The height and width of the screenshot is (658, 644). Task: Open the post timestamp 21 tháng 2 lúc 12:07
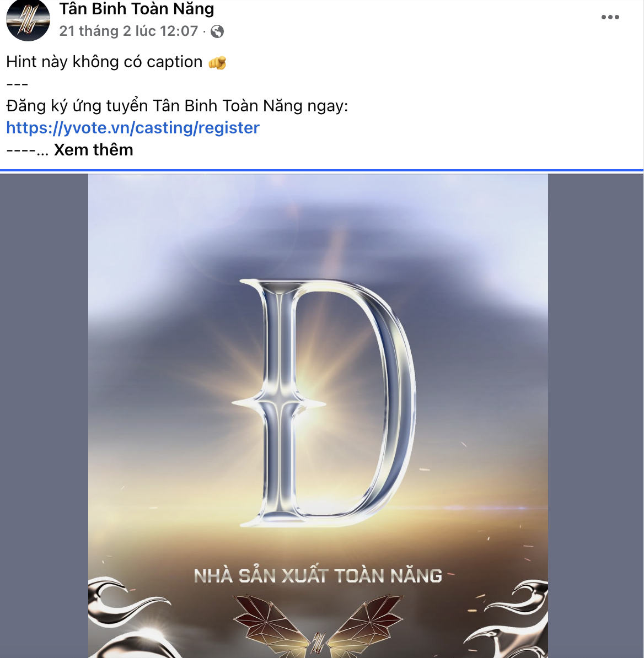click(128, 31)
